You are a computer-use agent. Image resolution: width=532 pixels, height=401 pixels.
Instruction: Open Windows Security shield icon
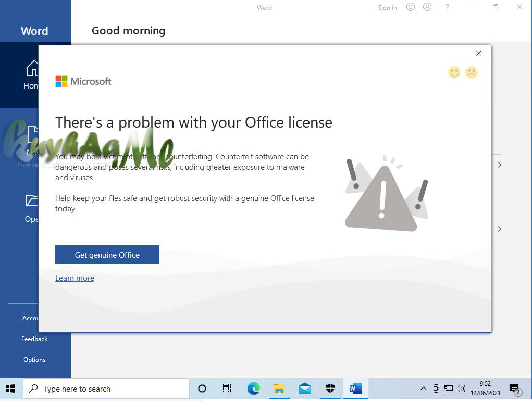pyautogui.click(x=330, y=389)
